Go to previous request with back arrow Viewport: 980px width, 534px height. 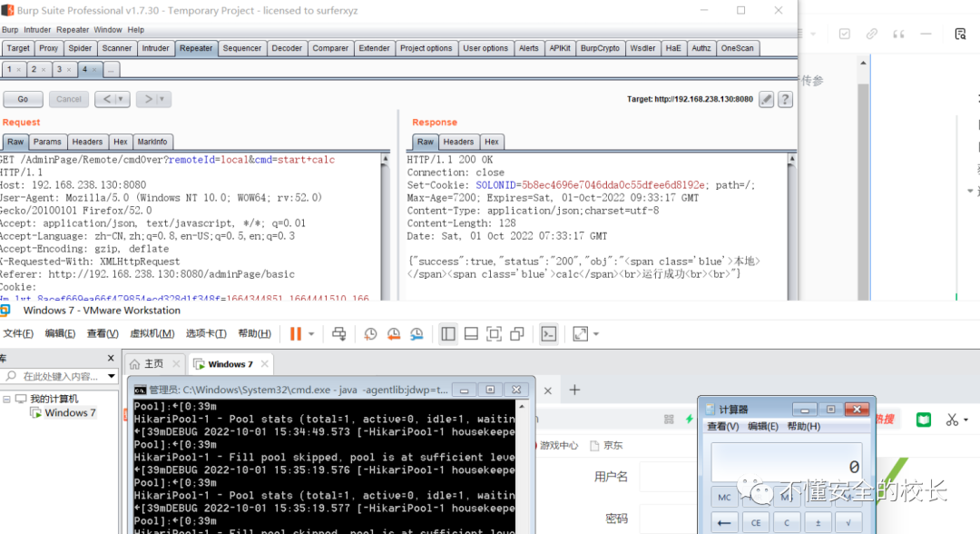[x=107, y=99]
